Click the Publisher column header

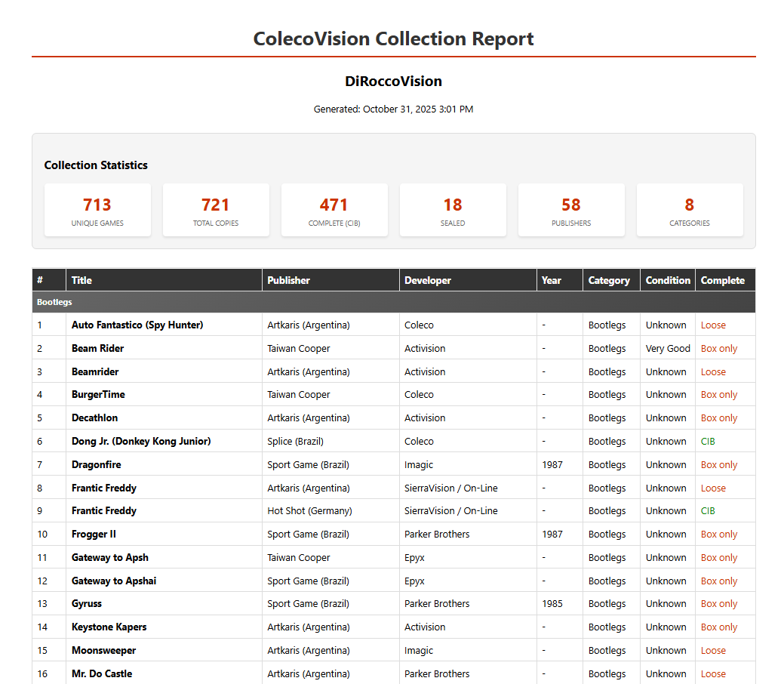288,280
